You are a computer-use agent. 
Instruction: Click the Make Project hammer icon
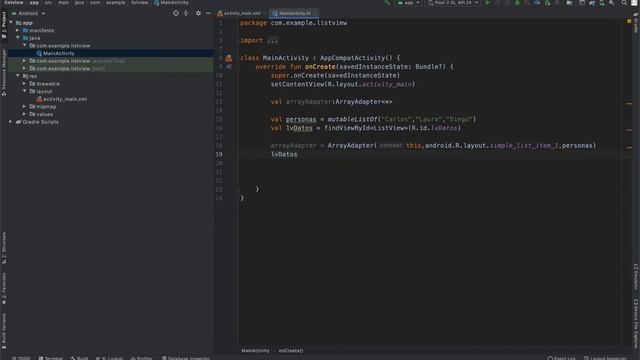click(387, 3)
